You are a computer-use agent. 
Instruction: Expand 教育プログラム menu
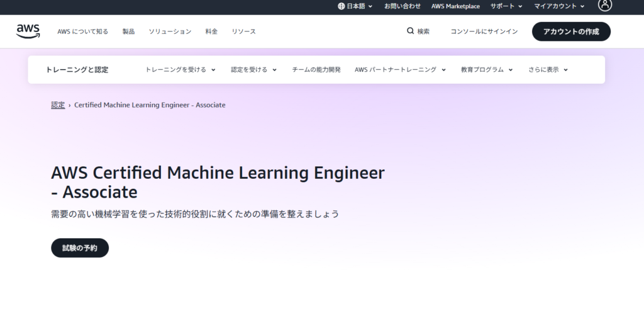pos(487,70)
